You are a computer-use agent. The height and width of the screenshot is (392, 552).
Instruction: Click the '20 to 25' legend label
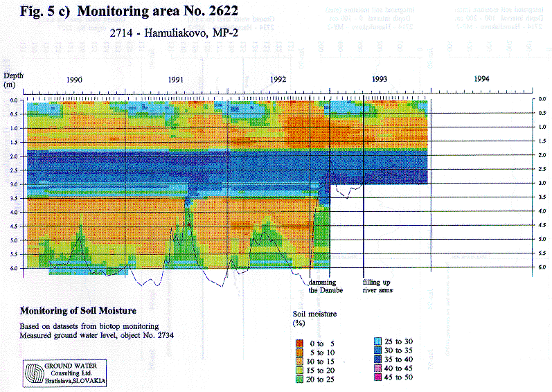321,380
